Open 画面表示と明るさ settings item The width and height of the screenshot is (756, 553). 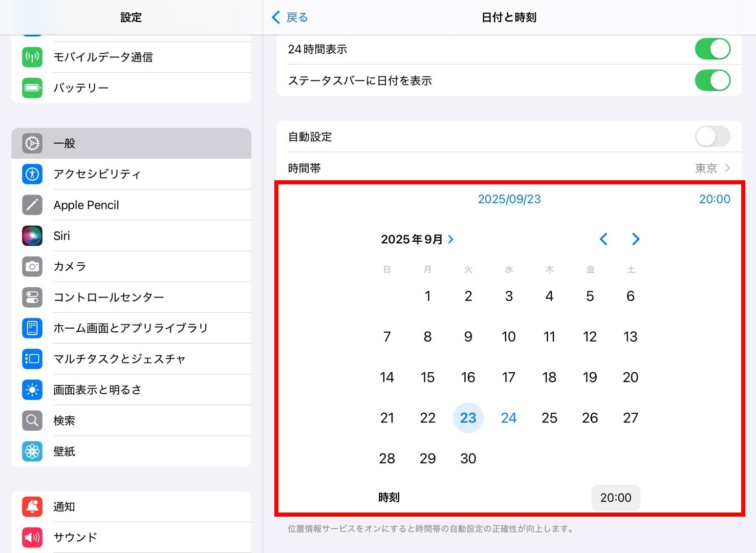click(131, 390)
